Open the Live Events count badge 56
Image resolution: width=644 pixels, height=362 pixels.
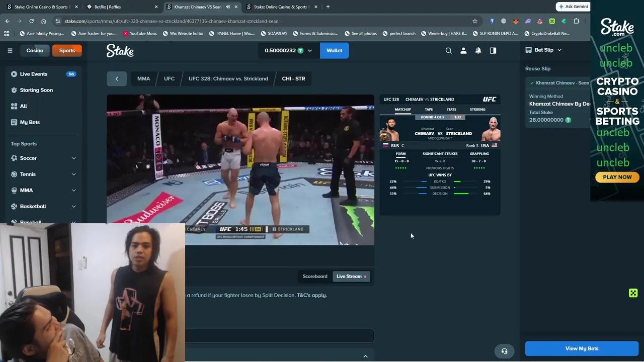71,74
